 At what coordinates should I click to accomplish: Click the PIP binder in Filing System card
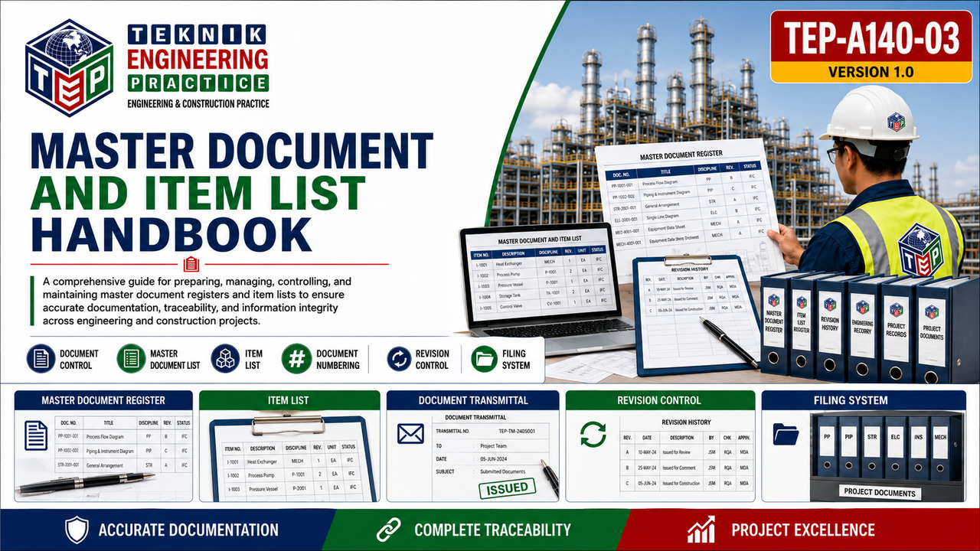pyautogui.click(x=851, y=445)
